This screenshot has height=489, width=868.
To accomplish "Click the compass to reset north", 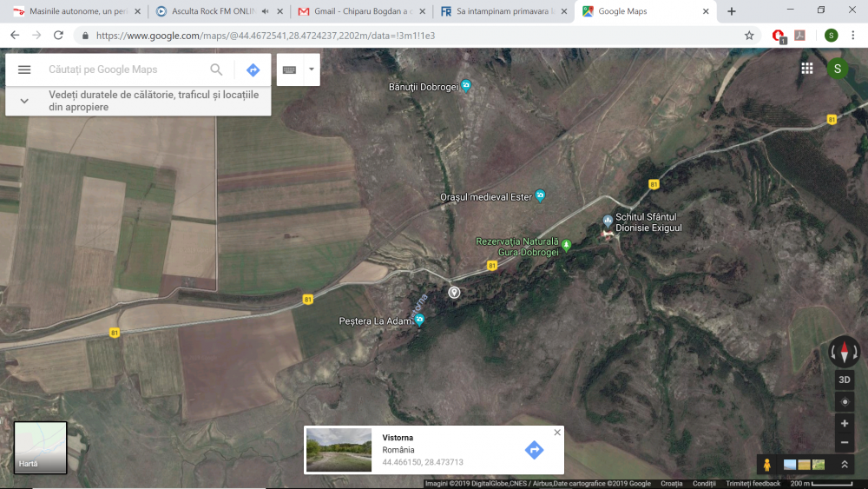I will click(x=845, y=352).
